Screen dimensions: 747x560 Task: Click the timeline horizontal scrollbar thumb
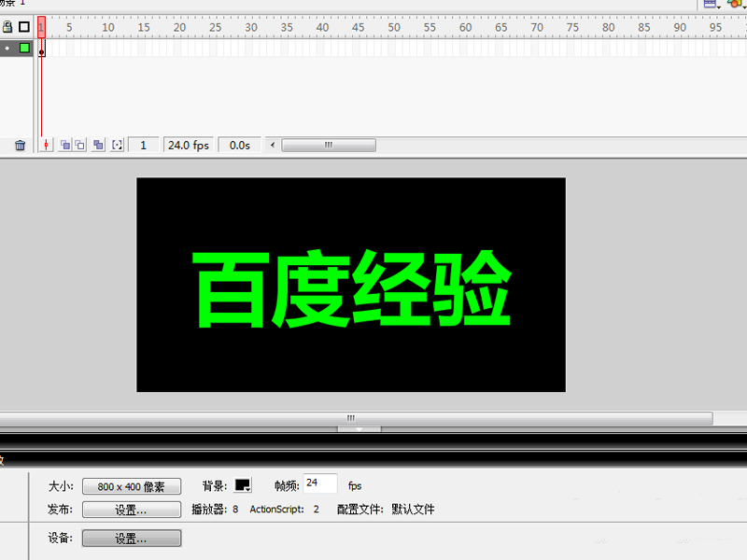329,145
